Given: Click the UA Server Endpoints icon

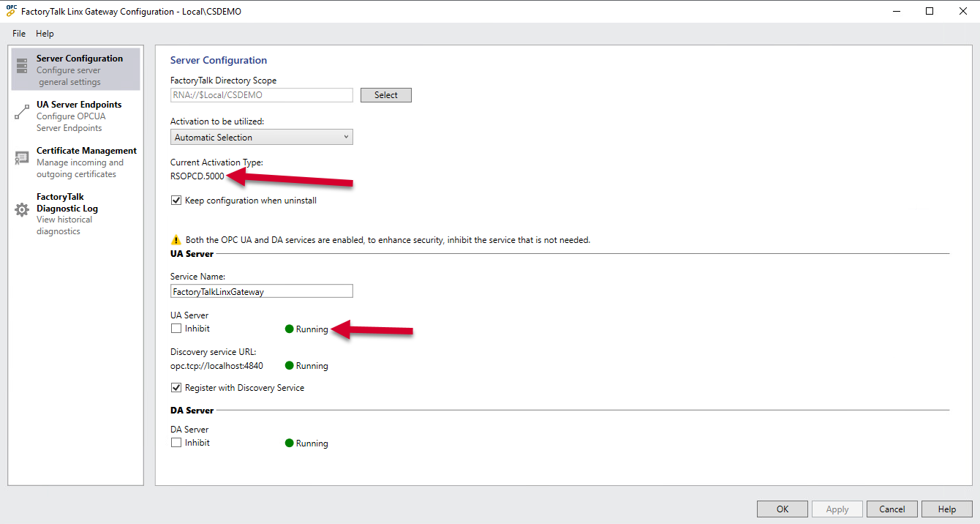Looking at the screenshot, I should pyautogui.click(x=22, y=111).
